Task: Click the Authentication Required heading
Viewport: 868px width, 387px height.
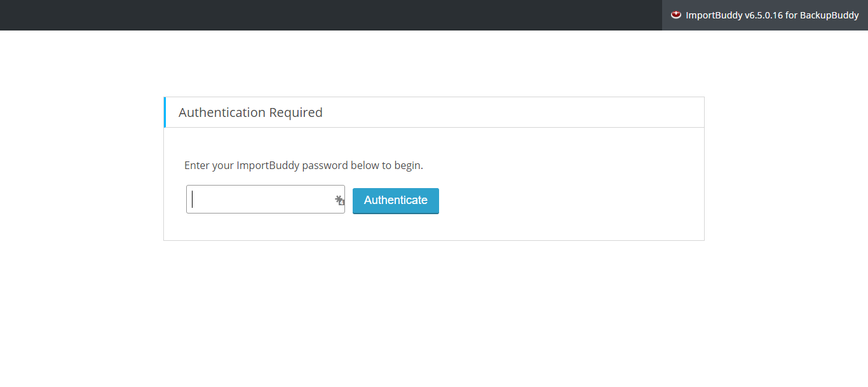Action: [250, 112]
